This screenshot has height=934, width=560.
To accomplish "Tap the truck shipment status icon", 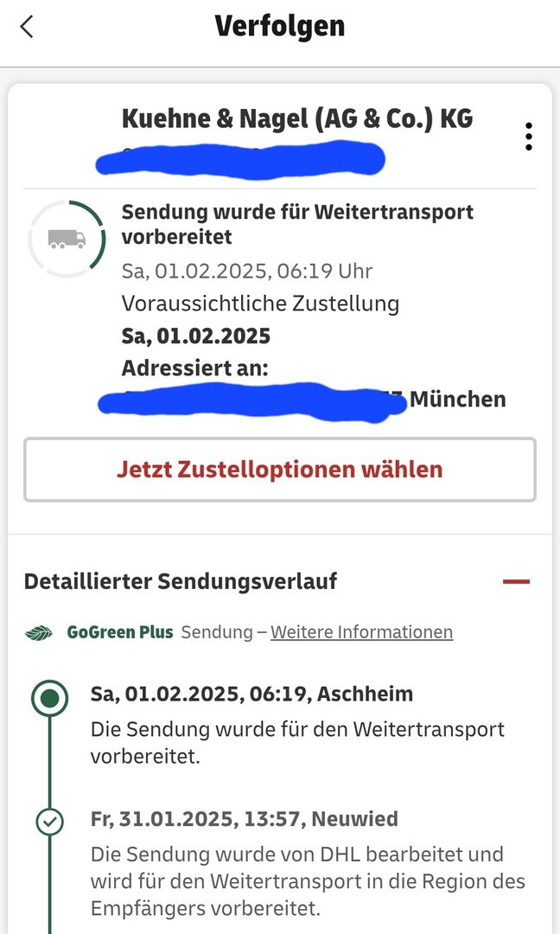I will pos(67,240).
